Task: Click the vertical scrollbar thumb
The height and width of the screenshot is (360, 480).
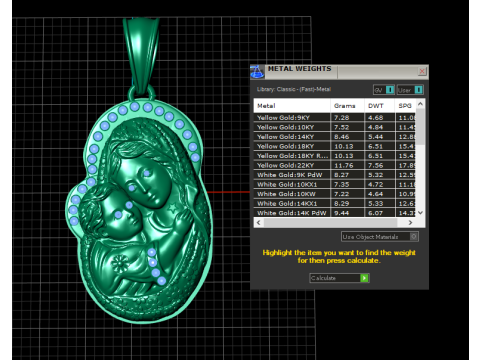Action: (420, 127)
